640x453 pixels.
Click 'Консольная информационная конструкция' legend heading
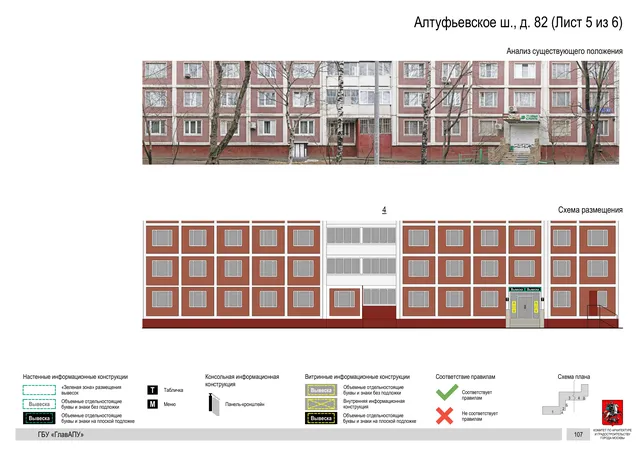242,380
